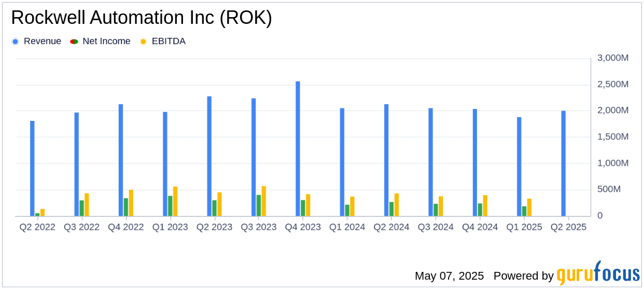This screenshot has width=644, height=289.
Task: Click the Rockwell Automation Inc (ROK) title
Action: (x=141, y=18)
